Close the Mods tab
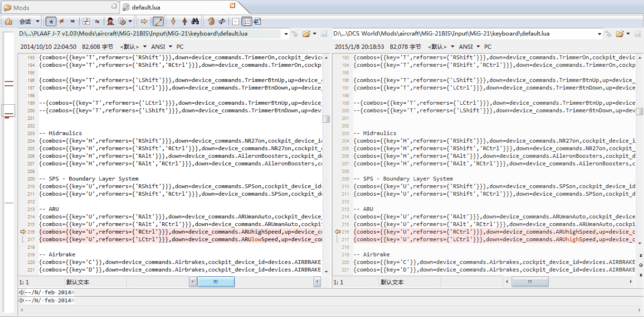644x317 pixels. (114, 6)
